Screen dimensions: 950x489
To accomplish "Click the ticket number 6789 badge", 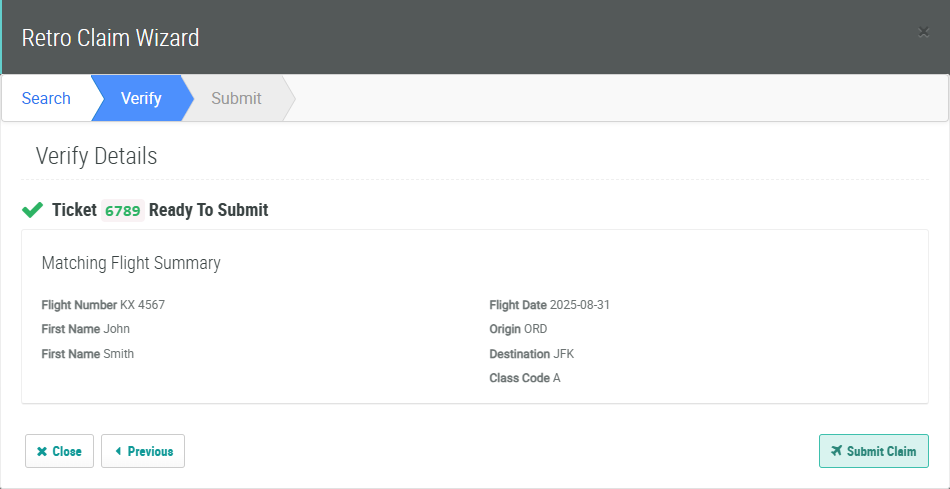I will [x=122, y=210].
